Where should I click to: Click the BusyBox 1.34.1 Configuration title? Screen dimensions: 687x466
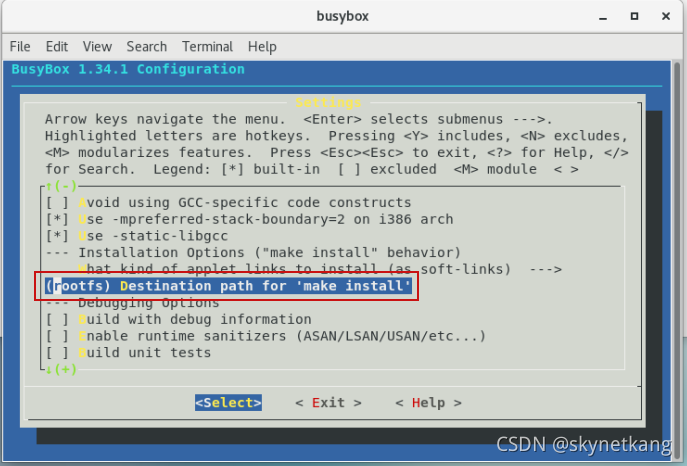pos(128,69)
